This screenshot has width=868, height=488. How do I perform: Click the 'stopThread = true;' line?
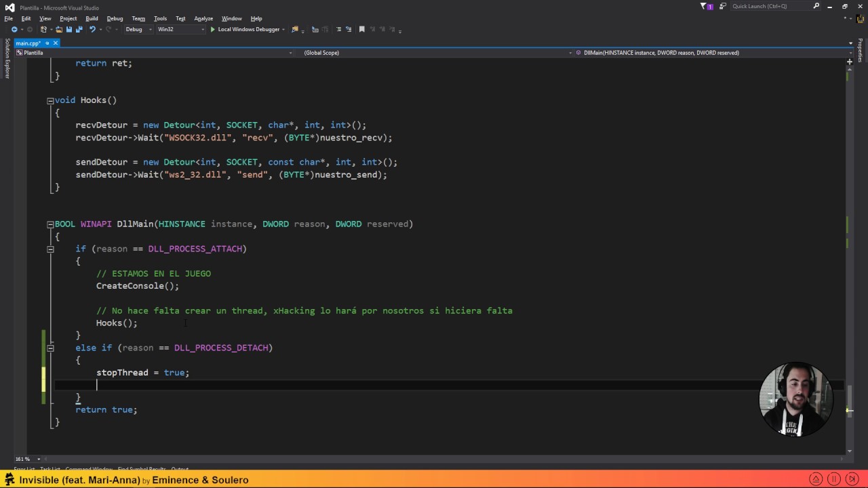[x=142, y=373]
